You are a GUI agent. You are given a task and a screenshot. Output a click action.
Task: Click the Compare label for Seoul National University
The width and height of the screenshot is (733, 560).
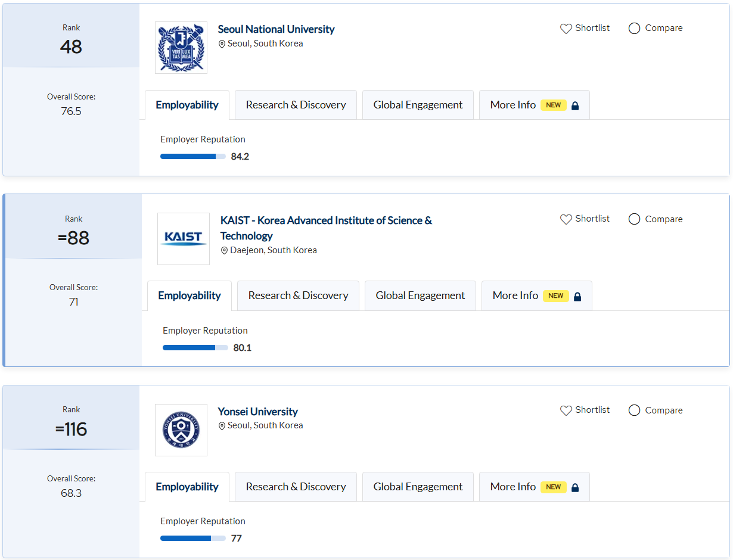[x=664, y=28]
